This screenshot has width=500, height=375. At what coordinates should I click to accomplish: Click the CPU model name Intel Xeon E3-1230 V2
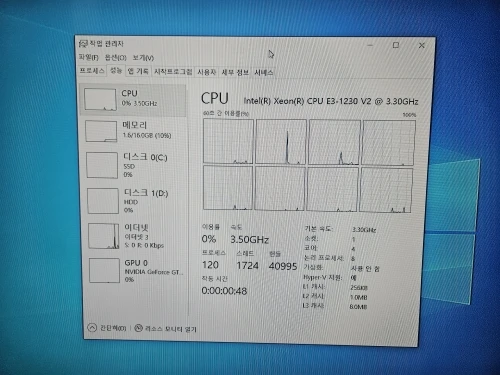[331, 101]
